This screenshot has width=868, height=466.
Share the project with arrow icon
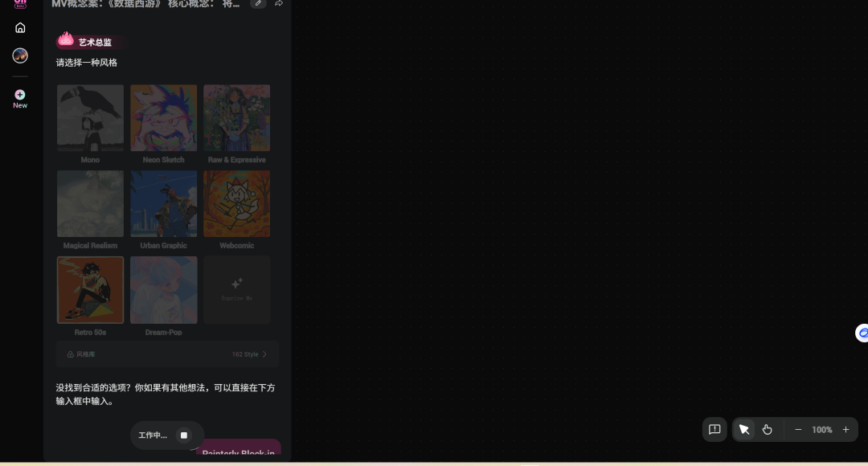click(x=279, y=3)
